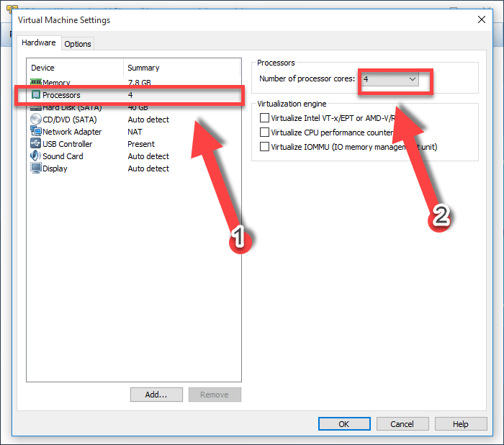504x445 pixels.
Task: Click the Add... button
Action: pyautogui.click(x=156, y=395)
